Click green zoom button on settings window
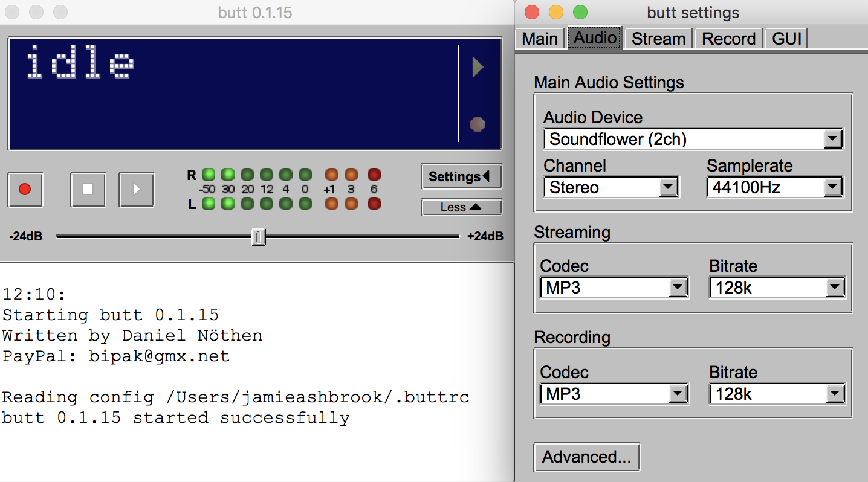The image size is (868, 482). [x=580, y=12]
